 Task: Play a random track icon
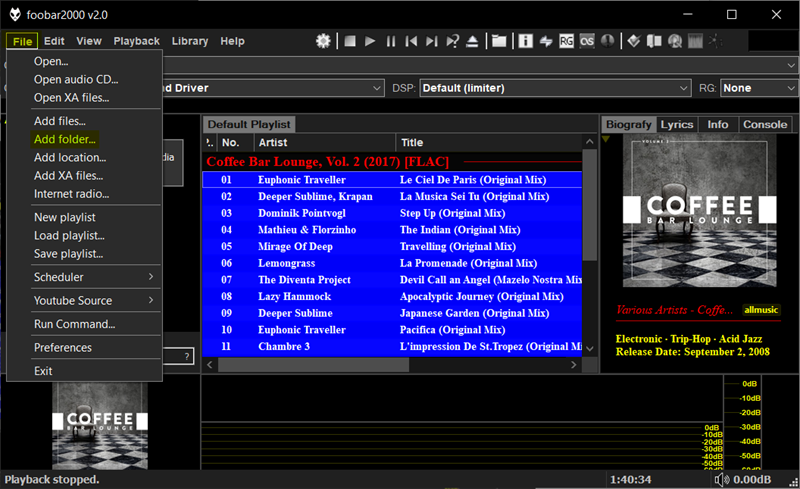[452, 41]
